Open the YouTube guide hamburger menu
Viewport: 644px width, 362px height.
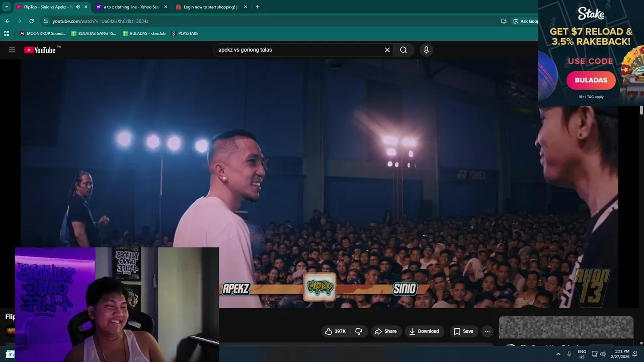pos(12,50)
